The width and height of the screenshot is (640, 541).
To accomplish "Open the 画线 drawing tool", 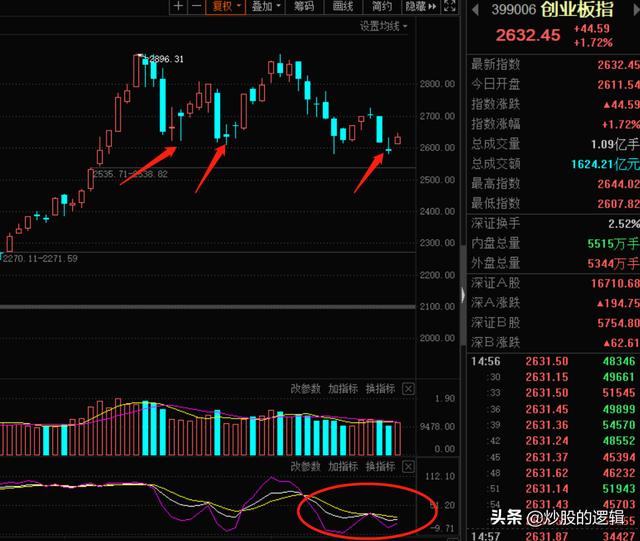I will pyautogui.click(x=343, y=6).
